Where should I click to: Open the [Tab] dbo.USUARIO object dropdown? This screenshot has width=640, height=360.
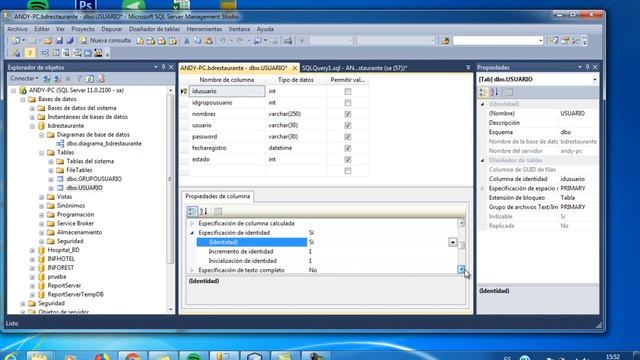point(595,79)
